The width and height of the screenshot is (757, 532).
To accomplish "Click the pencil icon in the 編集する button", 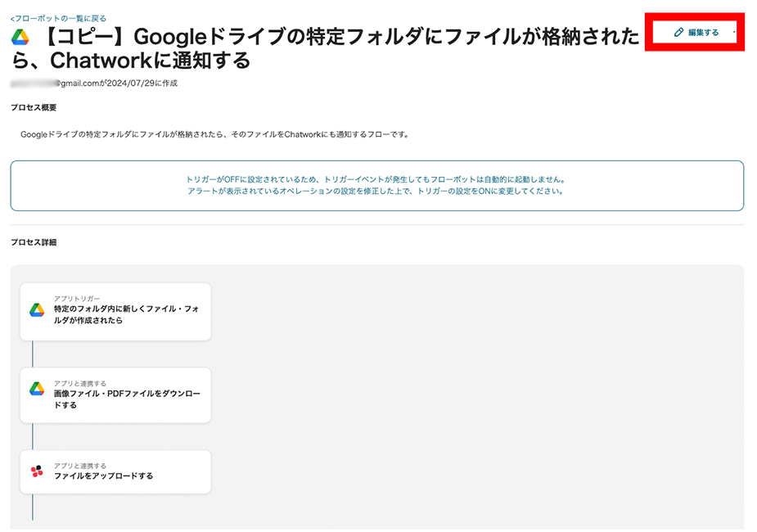I will pyautogui.click(x=678, y=33).
